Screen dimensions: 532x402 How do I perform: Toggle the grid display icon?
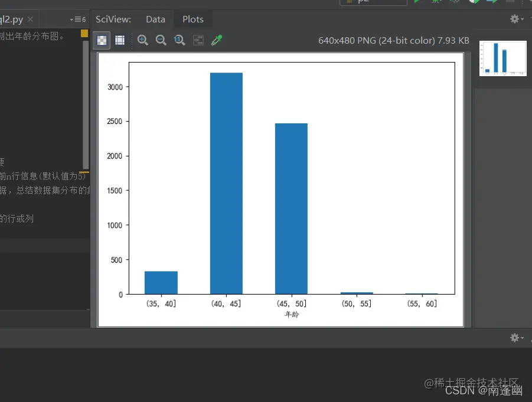point(120,40)
